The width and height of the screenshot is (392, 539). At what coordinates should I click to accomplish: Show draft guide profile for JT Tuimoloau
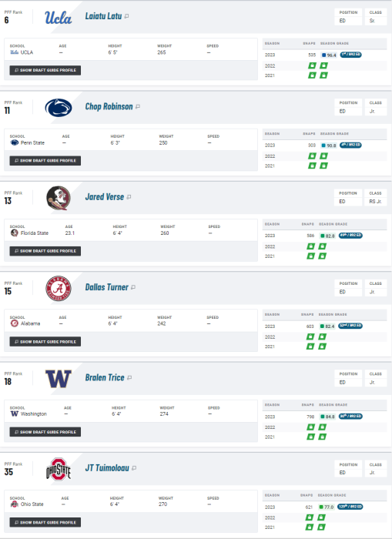point(45,522)
